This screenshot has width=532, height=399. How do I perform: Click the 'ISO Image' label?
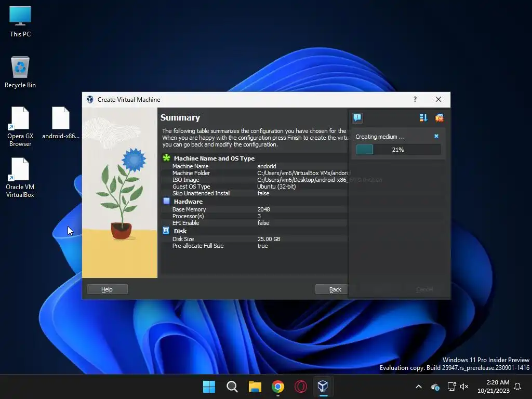point(185,180)
